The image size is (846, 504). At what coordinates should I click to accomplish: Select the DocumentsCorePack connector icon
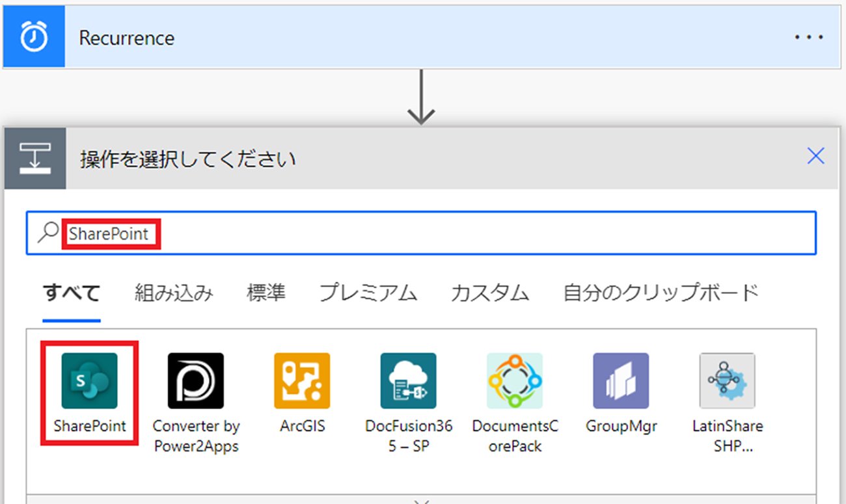(515, 381)
